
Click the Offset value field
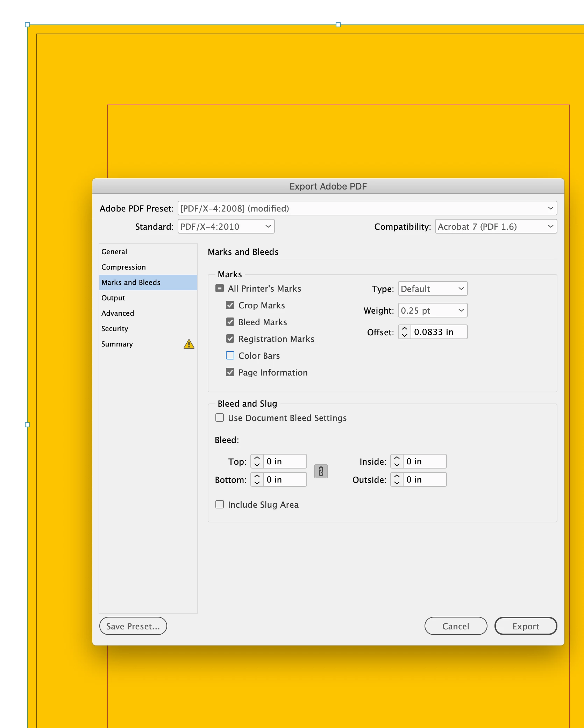click(439, 332)
